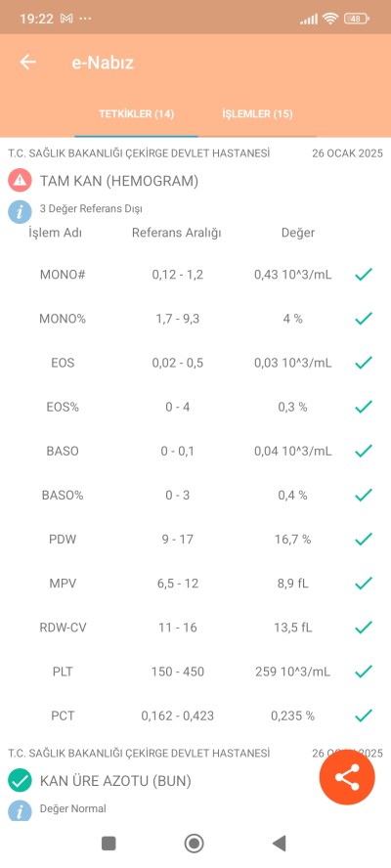Image resolution: width=391 pixels, height=868 pixels.
Task: Tap the red warning icon next to TAM KAN
Action: [x=20, y=181]
